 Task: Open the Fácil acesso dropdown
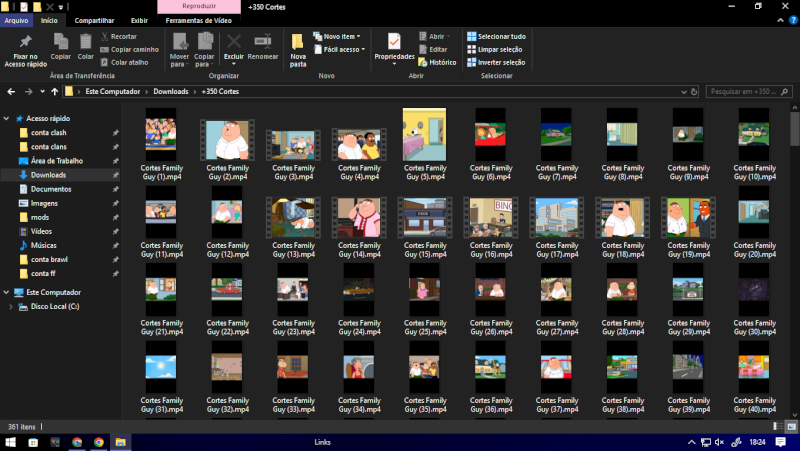coord(340,49)
